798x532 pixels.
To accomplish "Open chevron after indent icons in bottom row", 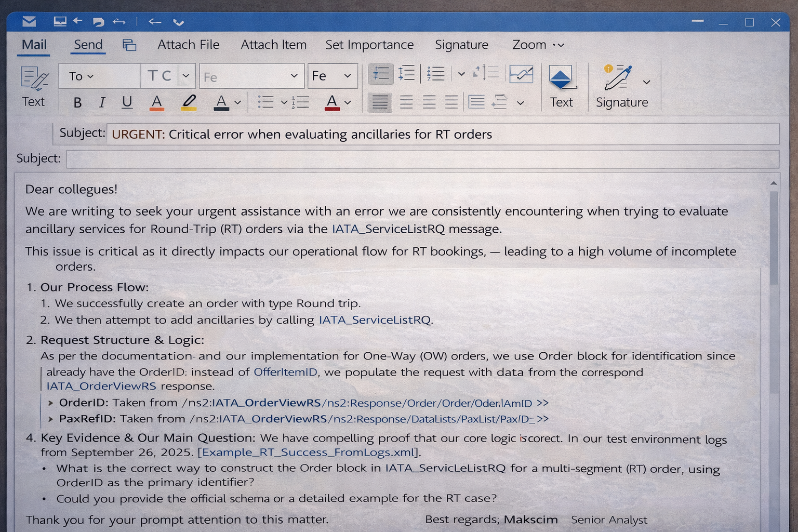I will 521,103.
